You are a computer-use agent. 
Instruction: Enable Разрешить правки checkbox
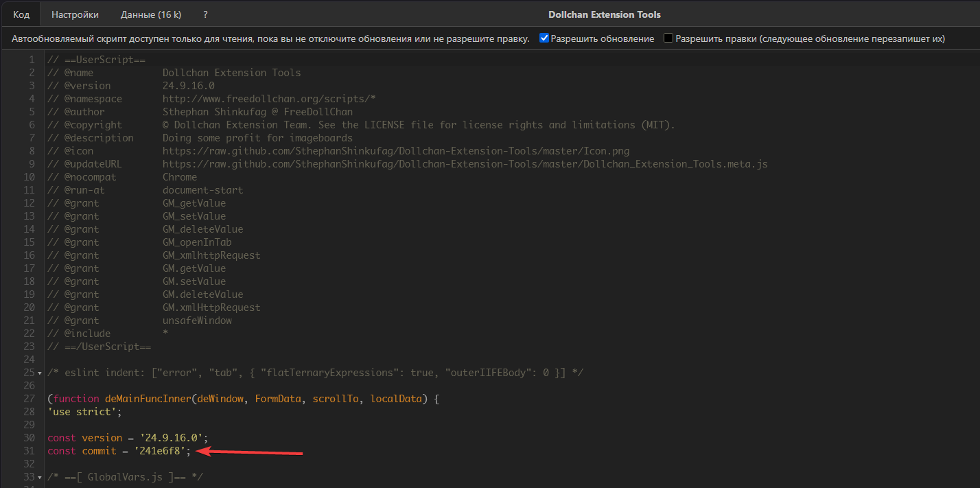[x=668, y=38]
